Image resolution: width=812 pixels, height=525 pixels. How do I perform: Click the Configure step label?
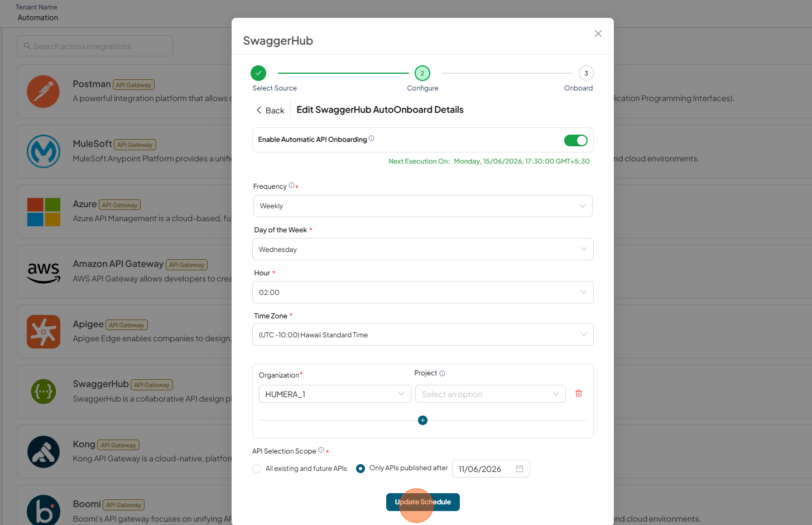[422, 88]
